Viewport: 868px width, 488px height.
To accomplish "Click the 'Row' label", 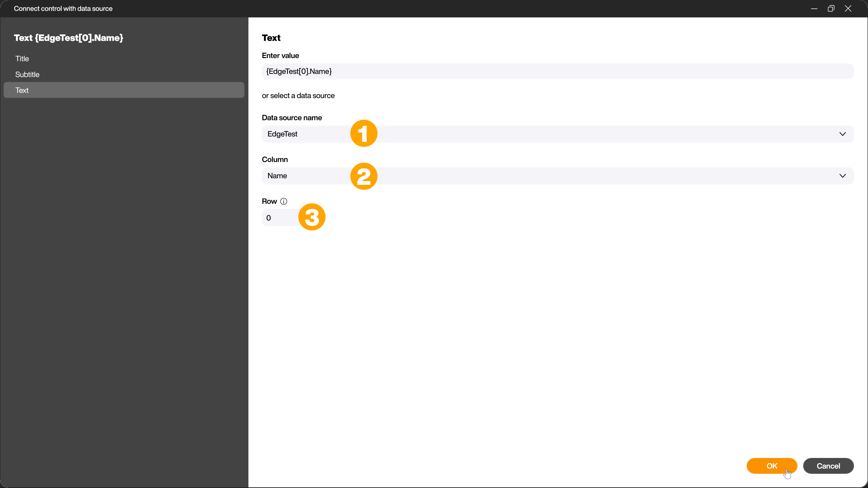I will point(269,201).
